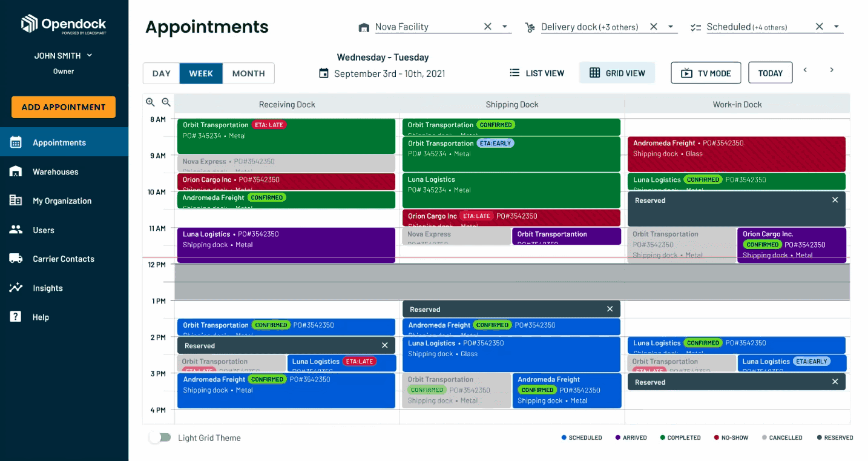This screenshot has height=461, width=868.
Task: Switch to Week view
Action: (x=201, y=73)
